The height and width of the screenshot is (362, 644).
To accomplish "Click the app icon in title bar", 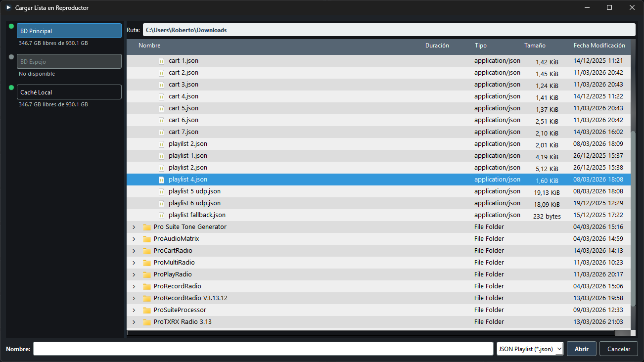I will [8, 7].
